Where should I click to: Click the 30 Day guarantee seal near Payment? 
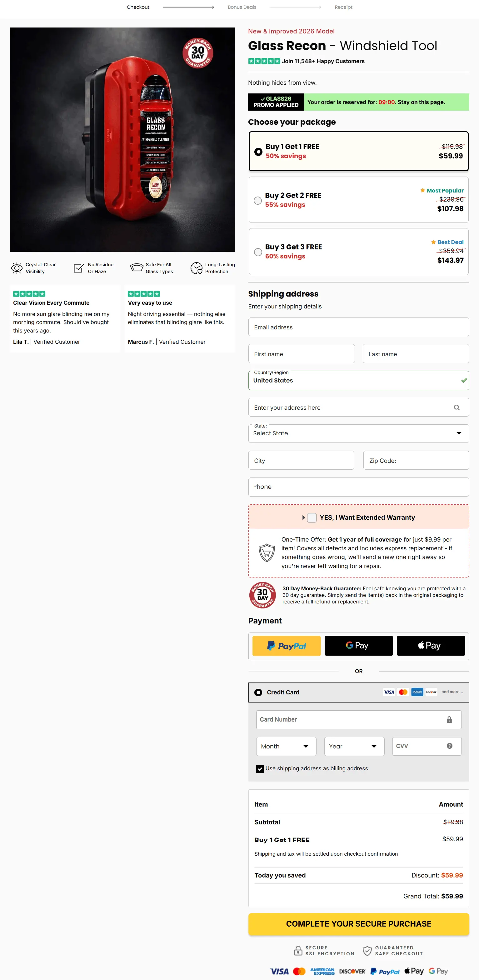tap(262, 595)
